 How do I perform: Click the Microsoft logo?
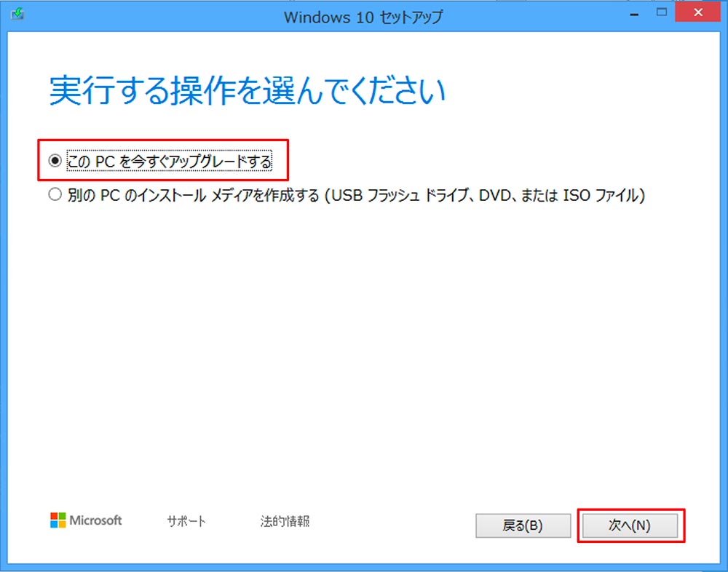pos(86,520)
